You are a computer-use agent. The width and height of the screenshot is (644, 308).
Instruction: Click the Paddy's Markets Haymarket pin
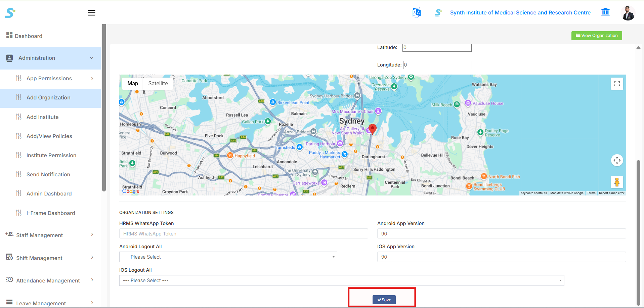click(345, 155)
